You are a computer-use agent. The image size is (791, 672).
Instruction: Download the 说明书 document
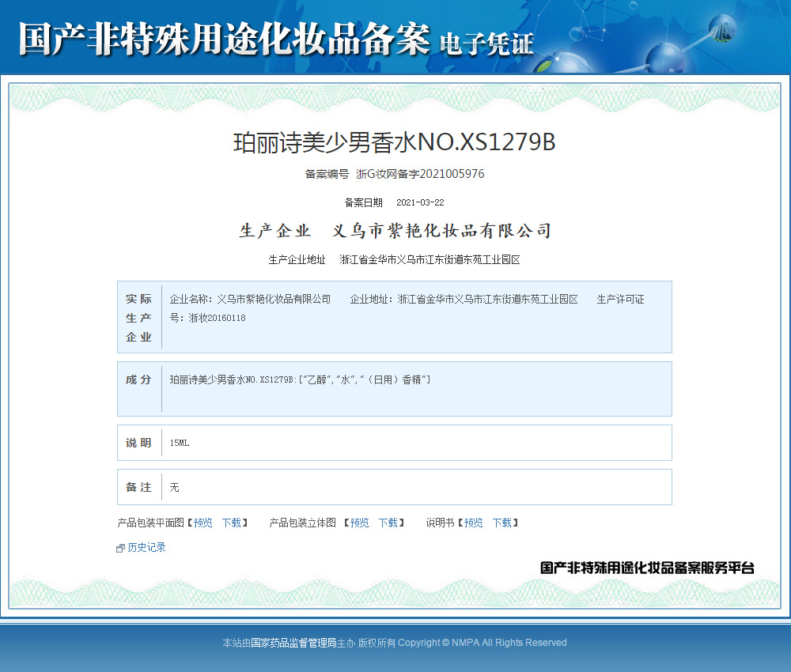(502, 523)
